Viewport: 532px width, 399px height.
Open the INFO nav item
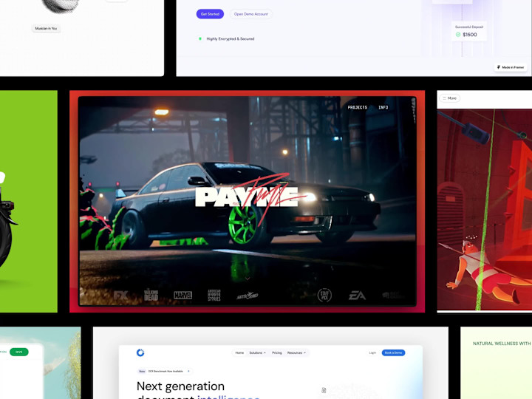(383, 107)
